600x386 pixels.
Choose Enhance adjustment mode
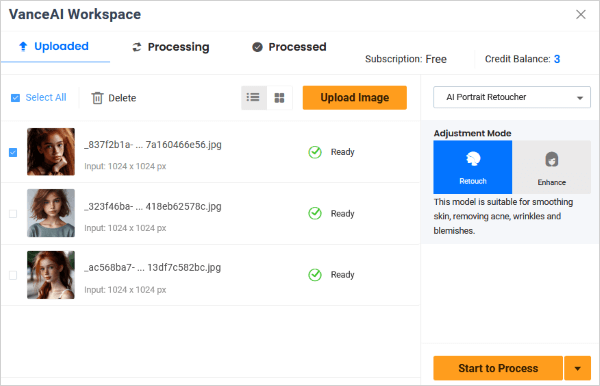[551, 167]
